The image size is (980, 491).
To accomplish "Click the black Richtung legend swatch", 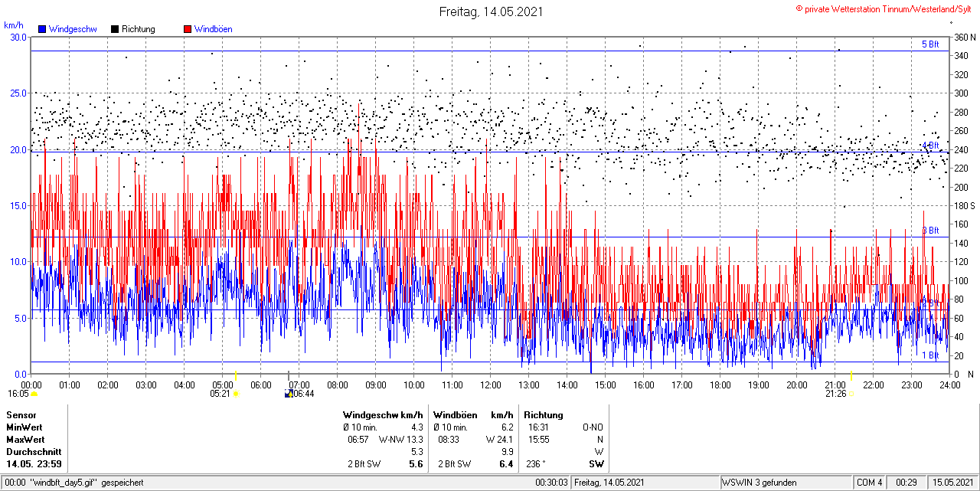I will [x=115, y=29].
